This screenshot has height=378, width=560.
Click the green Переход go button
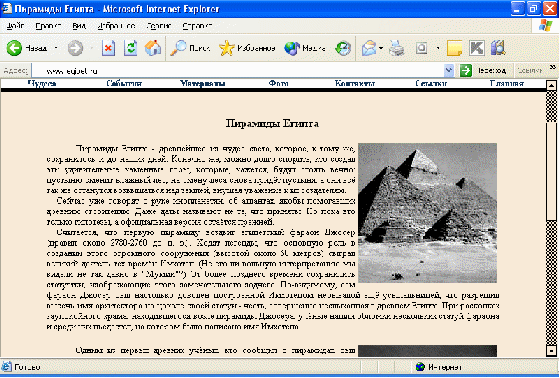point(483,71)
